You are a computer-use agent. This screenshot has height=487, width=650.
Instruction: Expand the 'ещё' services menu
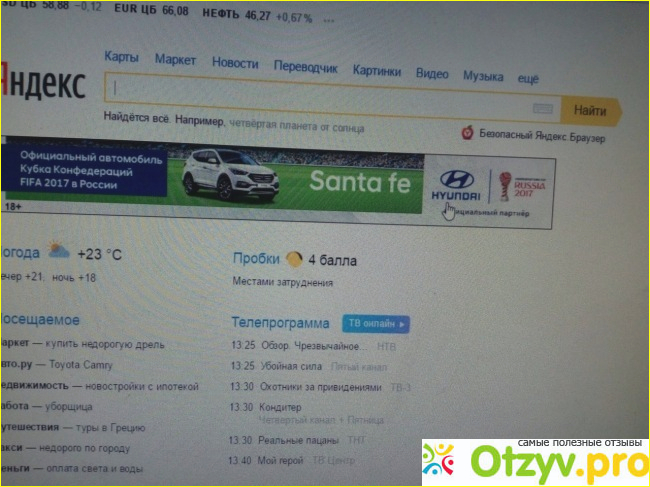coord(528,77)
